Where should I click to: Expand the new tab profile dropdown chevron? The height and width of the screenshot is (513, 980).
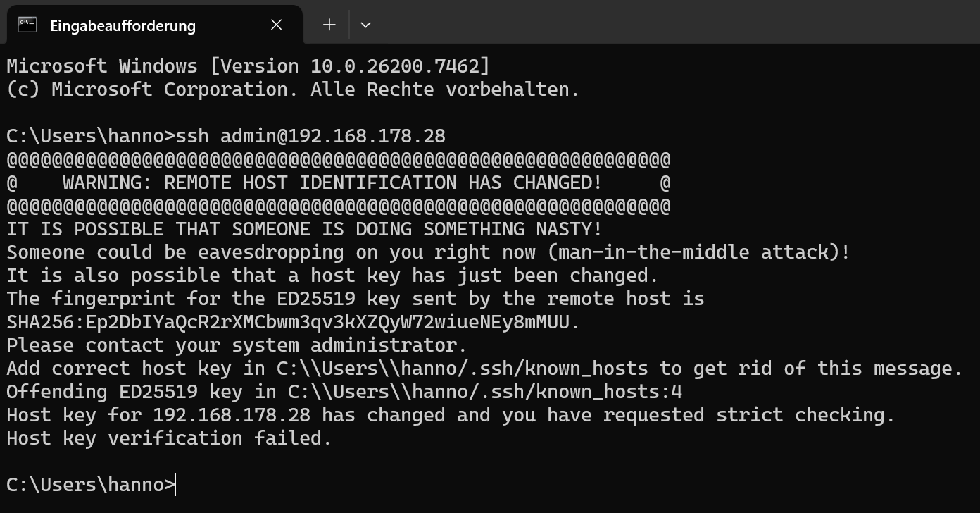click(x=365, y=25)
